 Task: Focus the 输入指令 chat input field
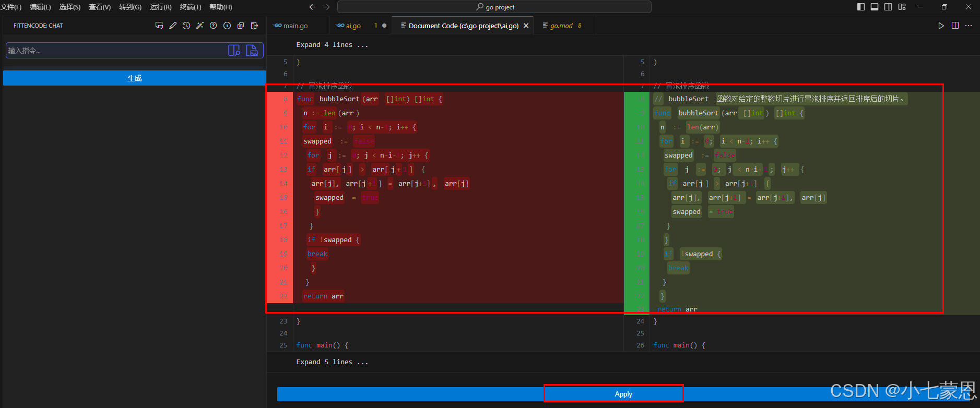click(x=115, y=51)
